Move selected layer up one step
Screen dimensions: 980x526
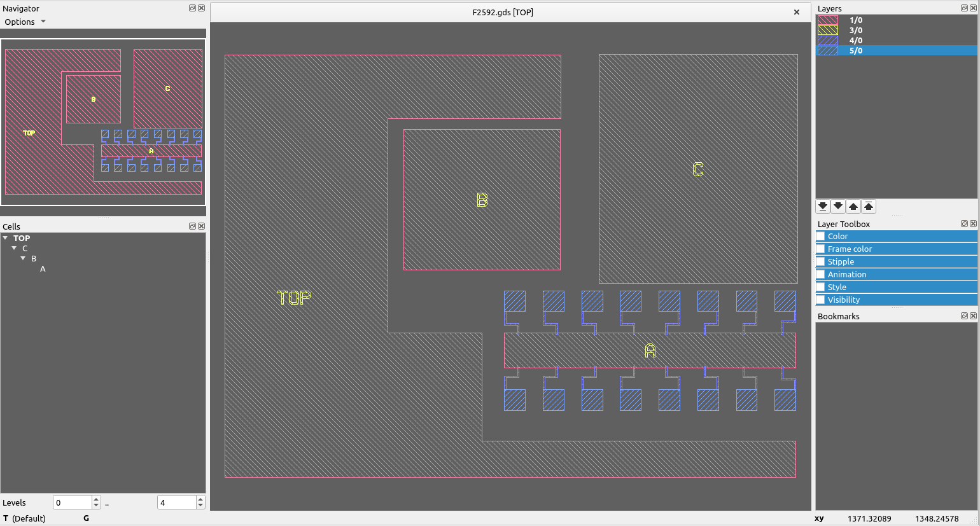pos(853,206)
